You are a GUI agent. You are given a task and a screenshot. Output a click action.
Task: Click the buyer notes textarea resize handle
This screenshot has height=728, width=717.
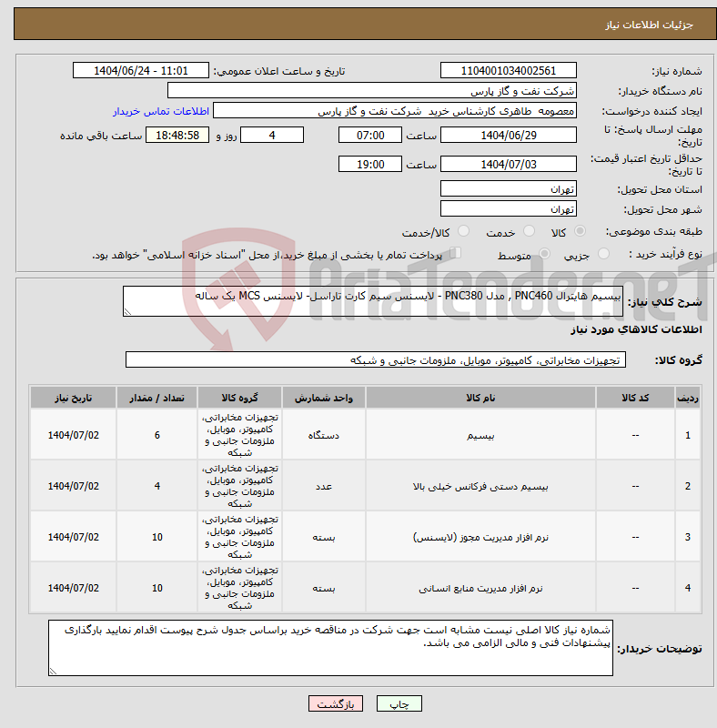(53, 671)
